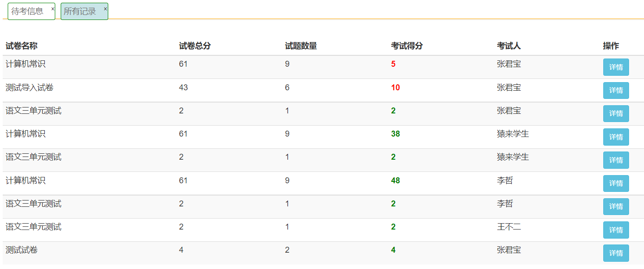644x269 pixels.
Task: Click the 考试人 column header
Action: [509, 46]
